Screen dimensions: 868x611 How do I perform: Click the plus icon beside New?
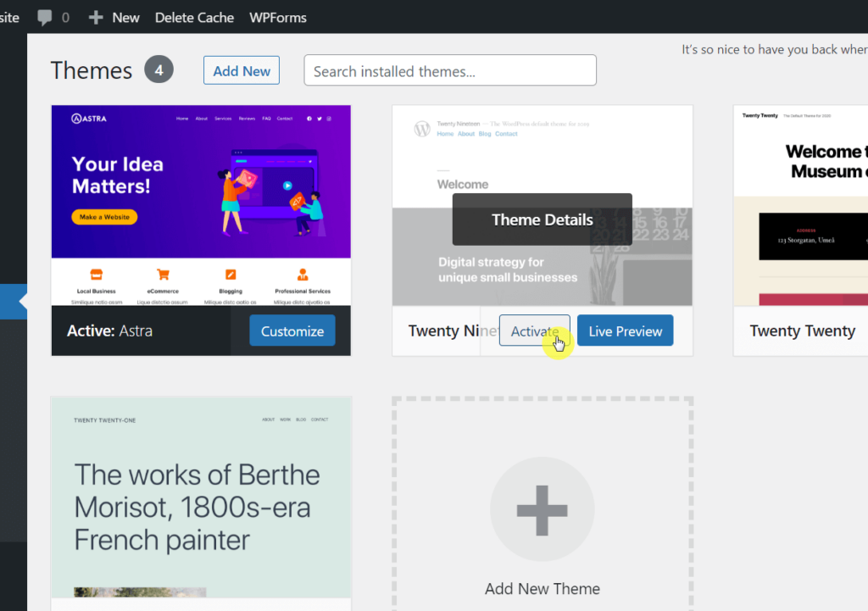[96, 18]
